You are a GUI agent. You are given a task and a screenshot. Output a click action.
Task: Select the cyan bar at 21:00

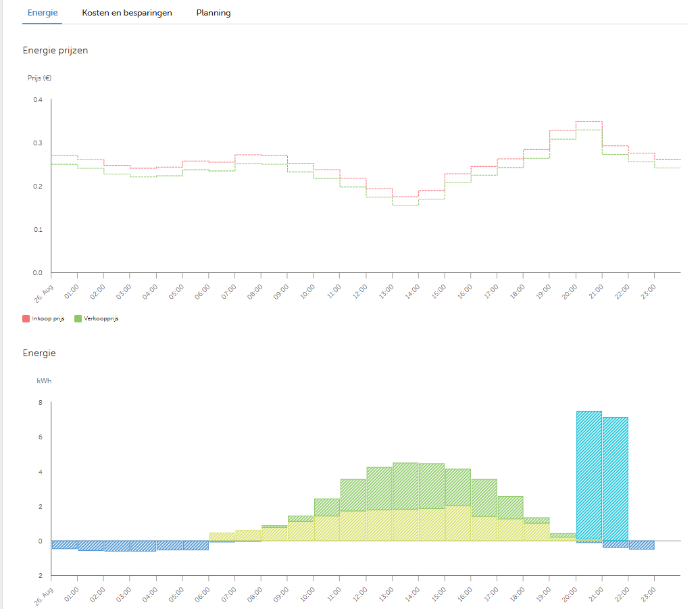[x=616, y=479]
